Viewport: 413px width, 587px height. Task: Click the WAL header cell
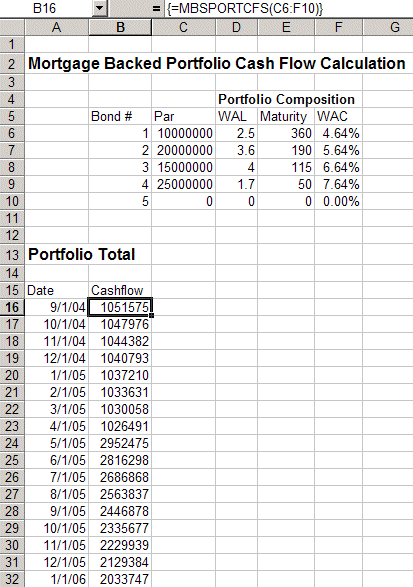pos(237,116)
